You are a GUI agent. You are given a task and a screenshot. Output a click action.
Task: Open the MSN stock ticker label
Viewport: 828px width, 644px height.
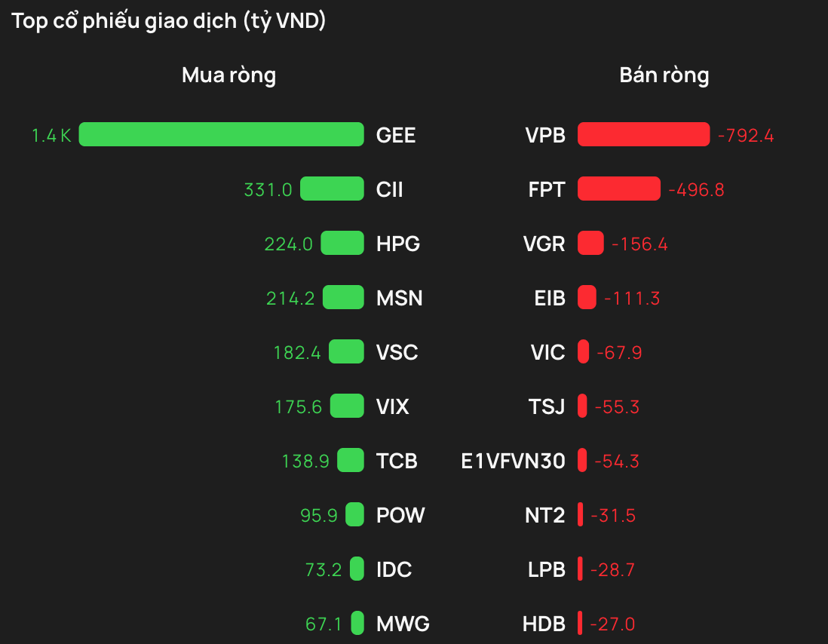tap(399, 298)
